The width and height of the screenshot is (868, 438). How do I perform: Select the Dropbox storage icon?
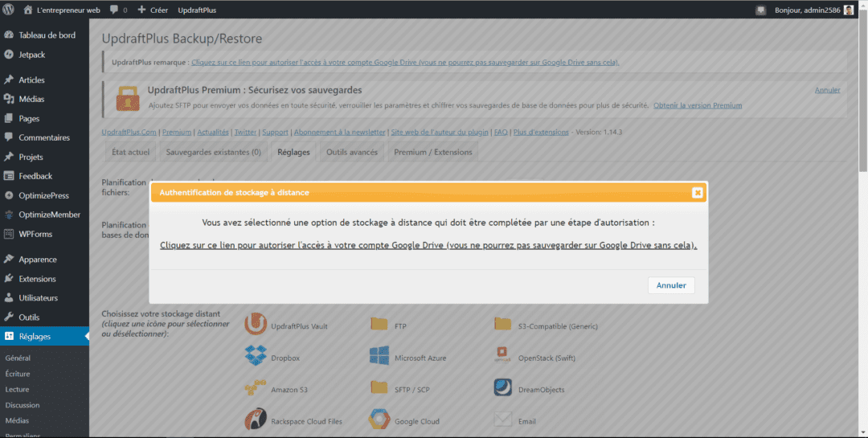(256, 356)
